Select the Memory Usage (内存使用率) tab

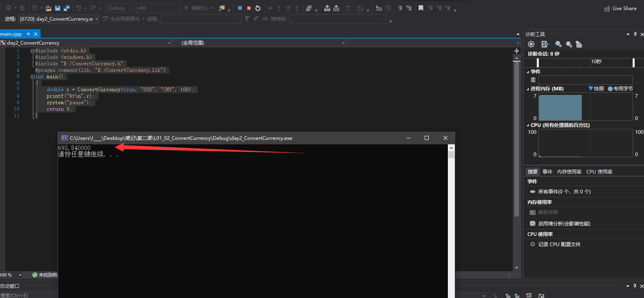click(x=569, y=172)
